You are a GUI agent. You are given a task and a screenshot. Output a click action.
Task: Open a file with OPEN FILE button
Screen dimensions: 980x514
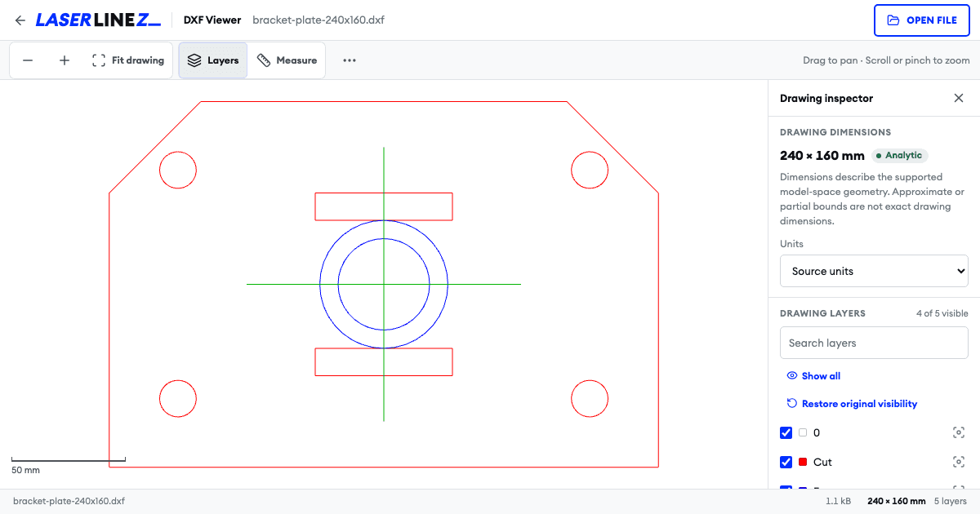921,20
